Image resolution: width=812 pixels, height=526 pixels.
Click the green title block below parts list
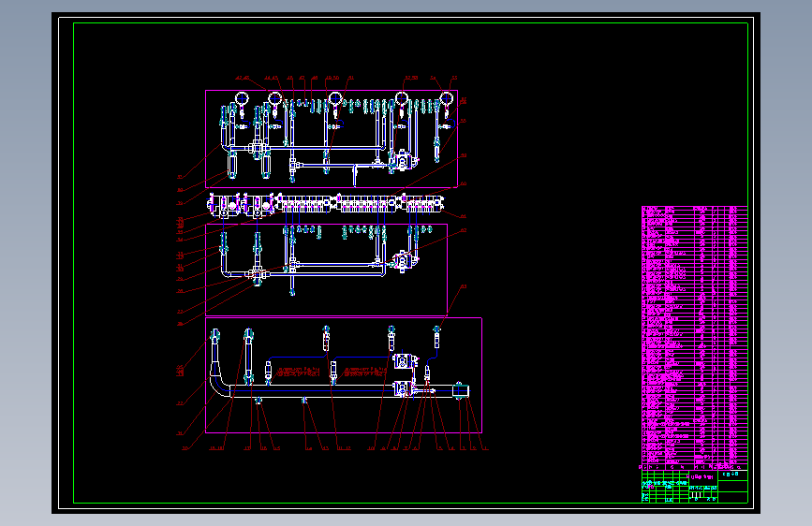click(694, 486)
